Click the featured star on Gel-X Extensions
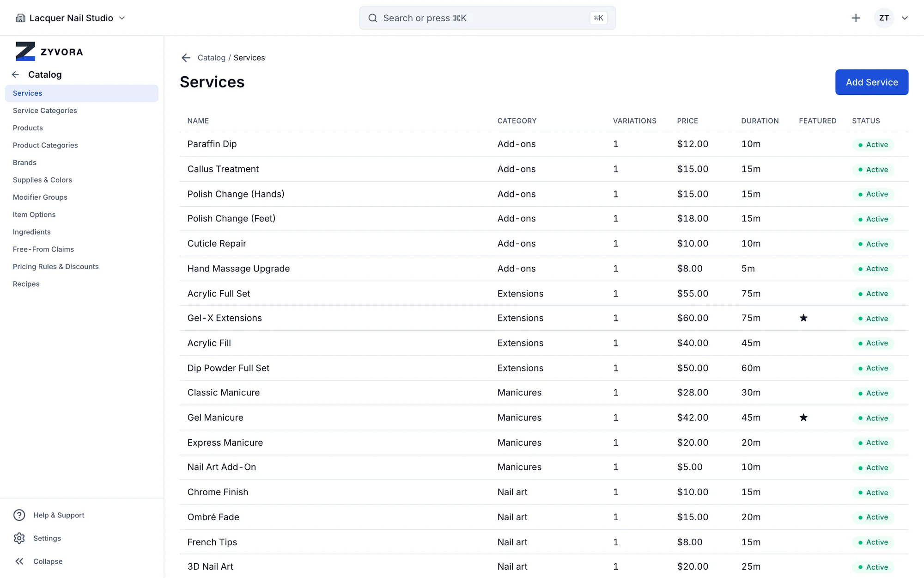924x578 pixels. [803, 318]
